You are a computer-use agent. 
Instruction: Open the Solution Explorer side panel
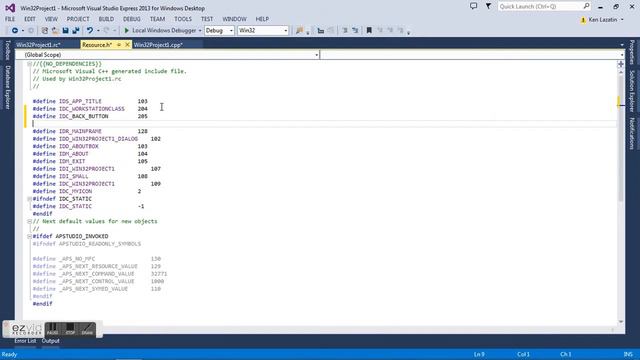click(x=631, y=91)
